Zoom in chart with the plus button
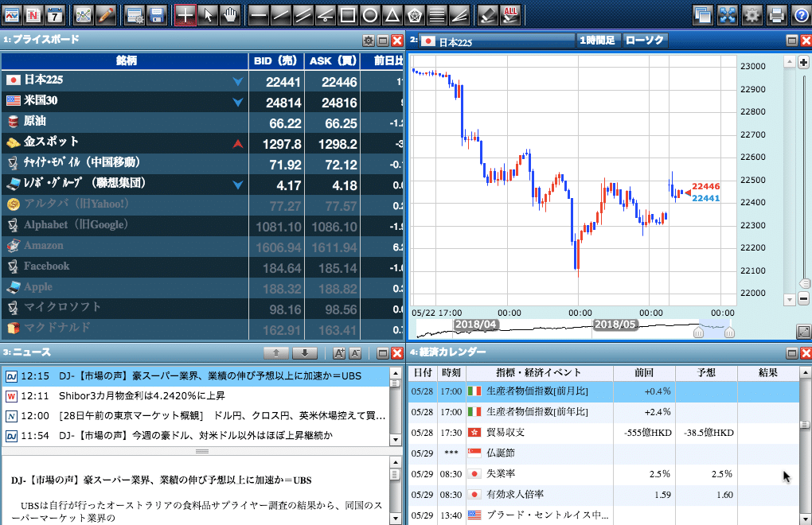Image resolution: width=812 pixels, height=525 pixels. tap(803, 63)
